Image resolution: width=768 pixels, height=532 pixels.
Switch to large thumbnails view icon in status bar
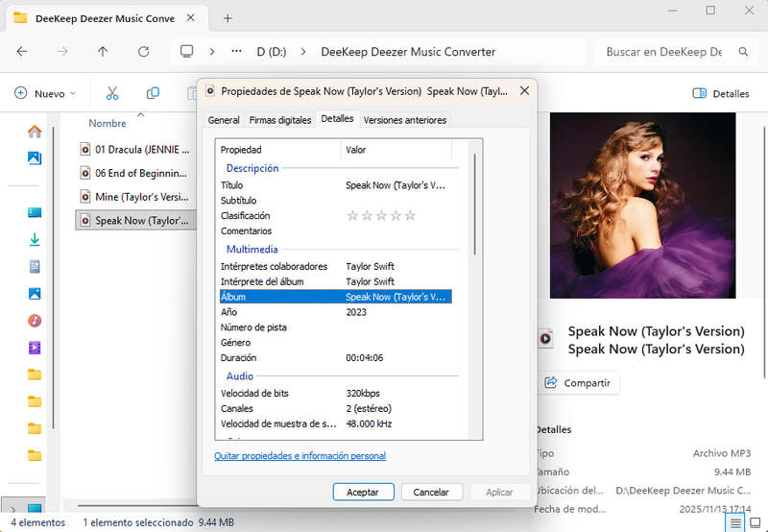(756, 523)
